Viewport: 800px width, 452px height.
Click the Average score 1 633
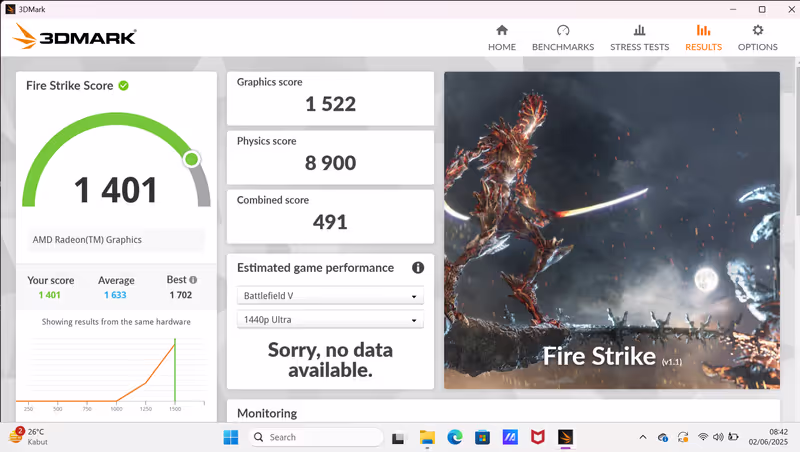116,295
